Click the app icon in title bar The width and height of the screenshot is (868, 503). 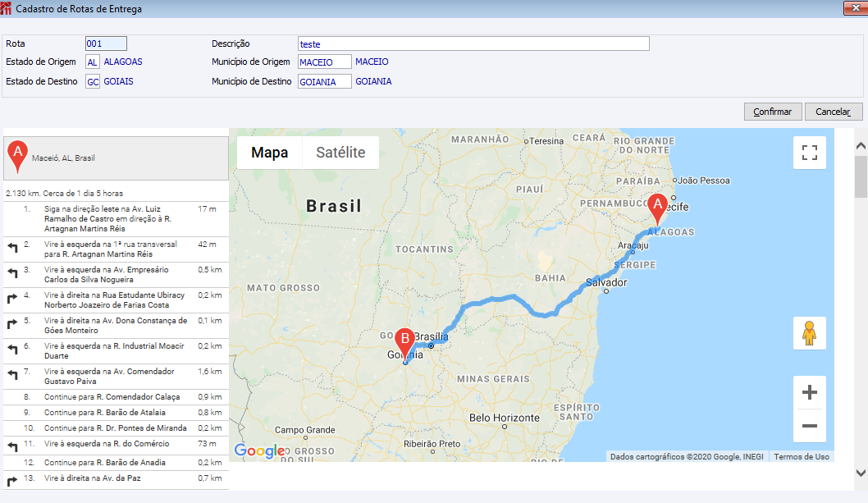[x=6, y=8]
